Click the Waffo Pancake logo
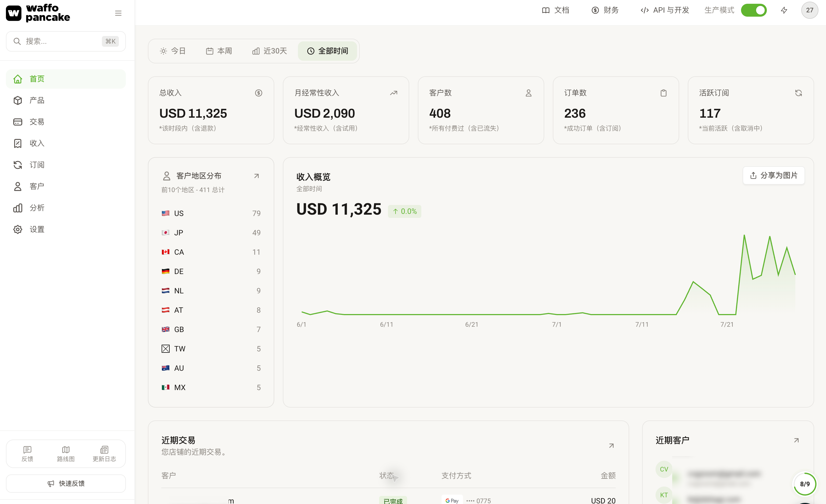826x504 pixels. click(x=38, y=13)
